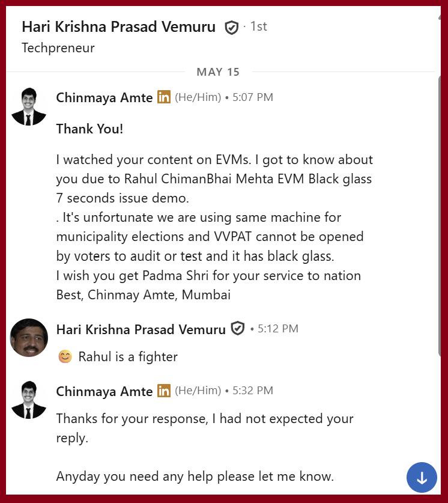Click LinkedIn badge on the 5:07 PM message
Screen dimensions: 448x503
[x=164, y=97]
